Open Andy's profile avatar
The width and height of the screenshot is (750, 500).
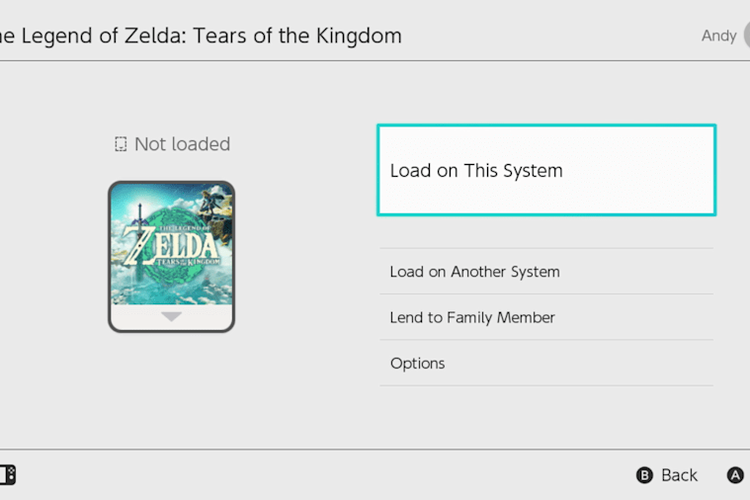(745, 36)
